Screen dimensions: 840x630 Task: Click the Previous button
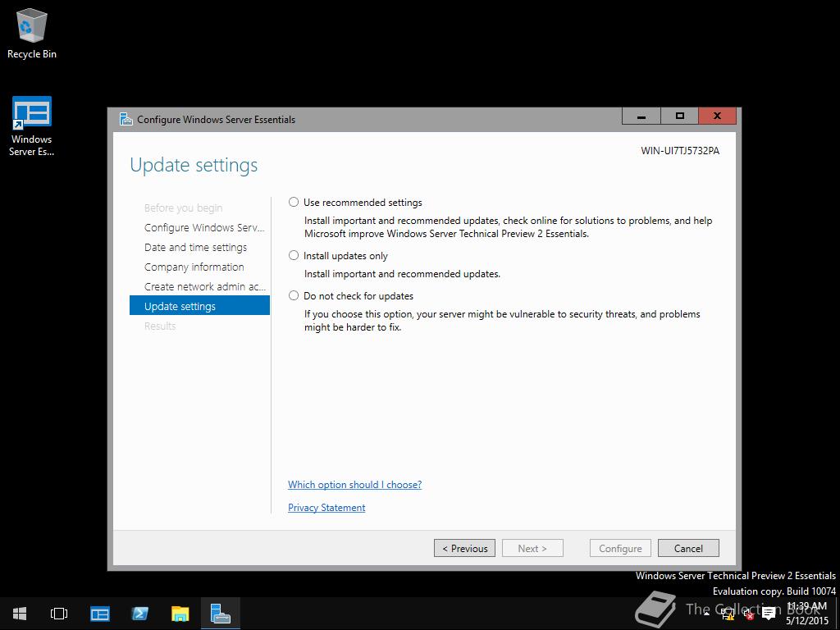pyautogui.click(x=464, y=548)
